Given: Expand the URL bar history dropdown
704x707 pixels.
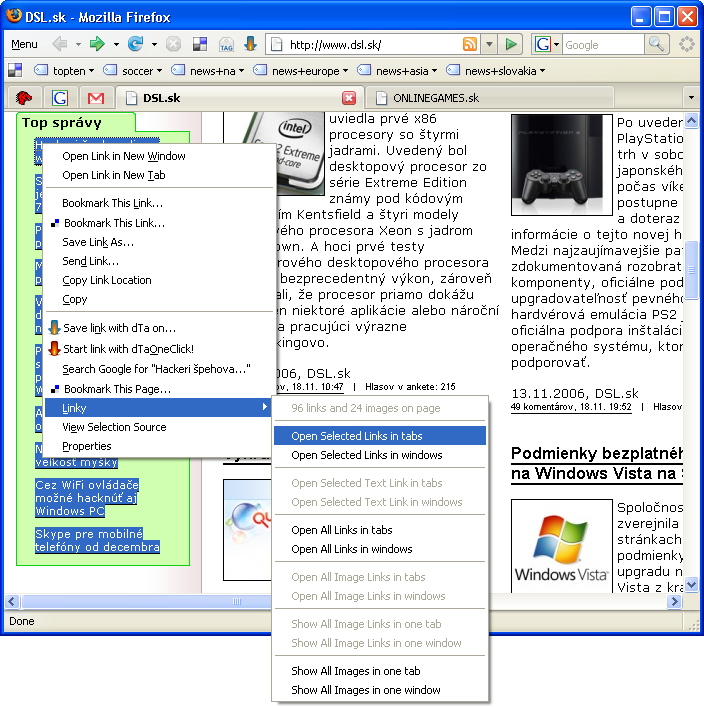Looking at the screenshot, I should click(489, 45).
